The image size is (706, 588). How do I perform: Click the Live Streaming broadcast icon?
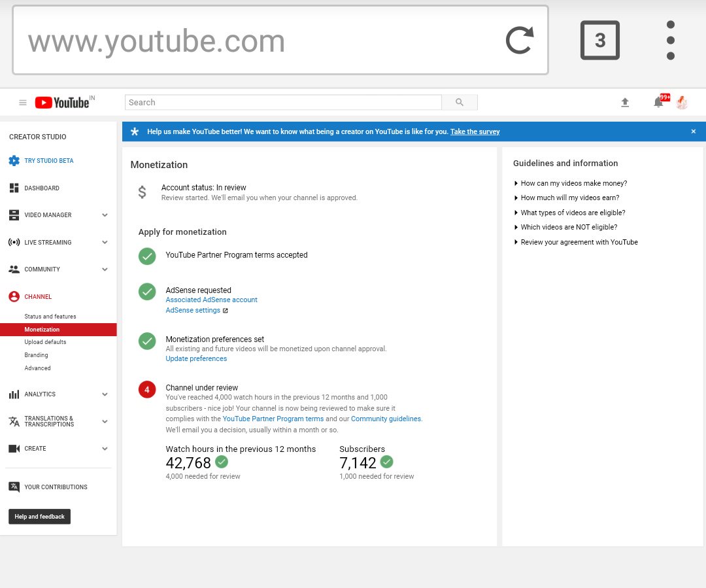14,243
